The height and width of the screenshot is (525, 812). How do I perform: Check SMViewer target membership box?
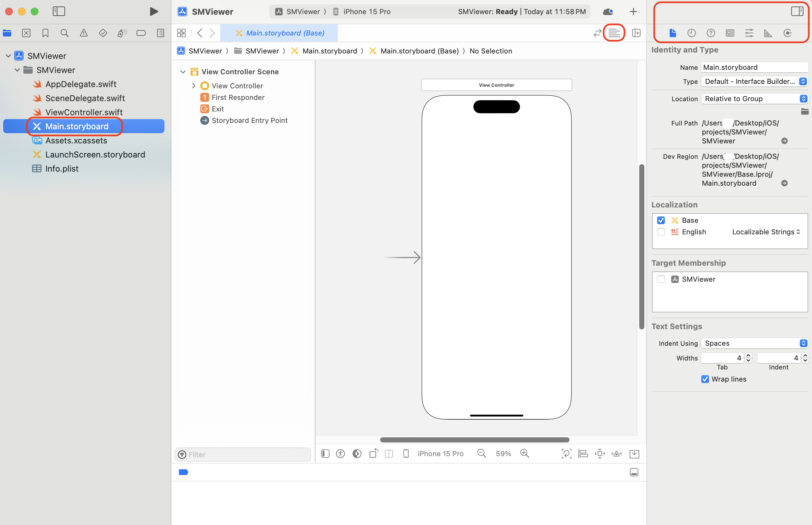coord(661,279)
